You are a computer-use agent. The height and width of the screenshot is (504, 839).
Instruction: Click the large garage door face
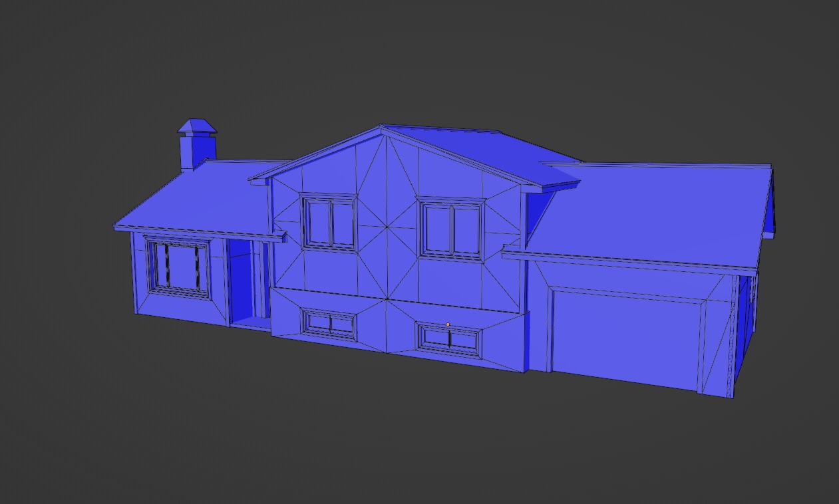coord(627,340)
